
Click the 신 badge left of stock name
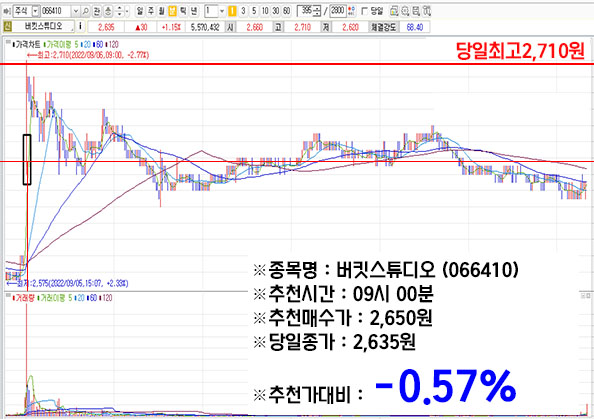[x=8, y=27]
